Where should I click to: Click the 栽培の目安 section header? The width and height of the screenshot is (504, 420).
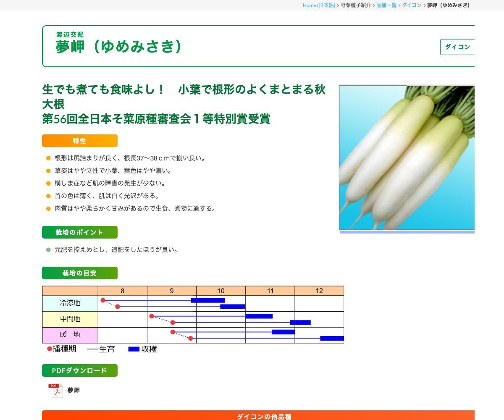pos(80,273)
